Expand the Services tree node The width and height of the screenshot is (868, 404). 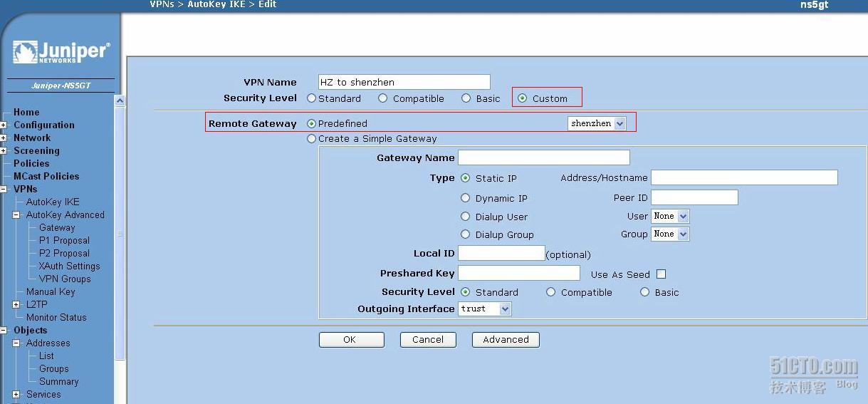(x=16, y=395)
